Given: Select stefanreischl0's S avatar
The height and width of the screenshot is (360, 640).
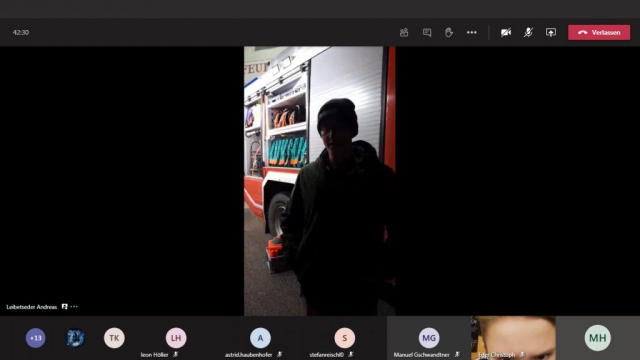Looking at the screenshot, I should click(x=344, y=338).
